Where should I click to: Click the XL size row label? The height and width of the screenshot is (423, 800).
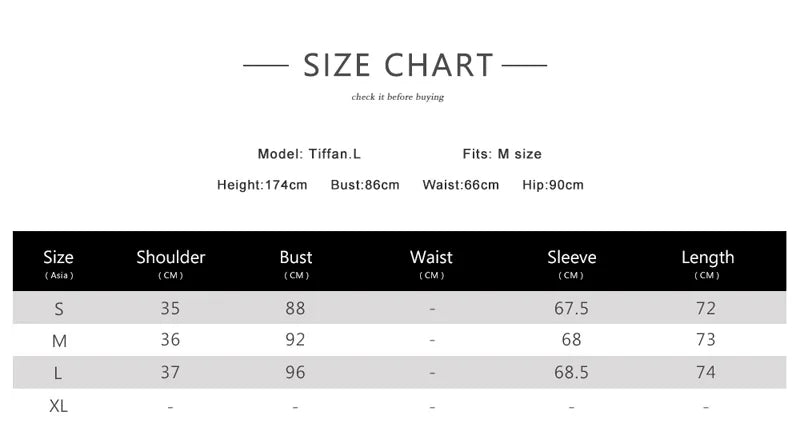59,406
